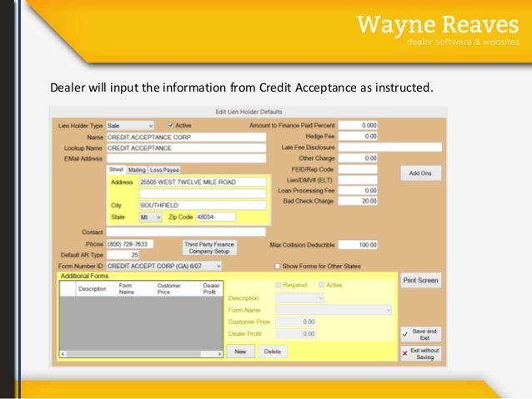
Task: Click the Hedge Fee value field
Action: pos(358,137)
